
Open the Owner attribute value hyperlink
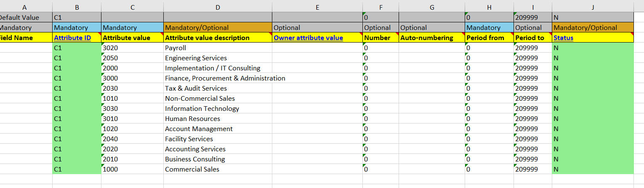(308, 38)
